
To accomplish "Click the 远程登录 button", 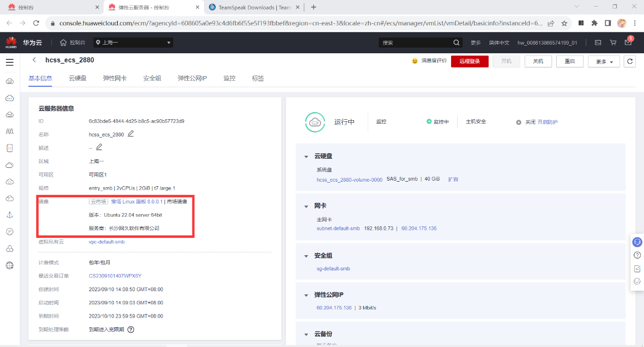I will click(470, 61).
